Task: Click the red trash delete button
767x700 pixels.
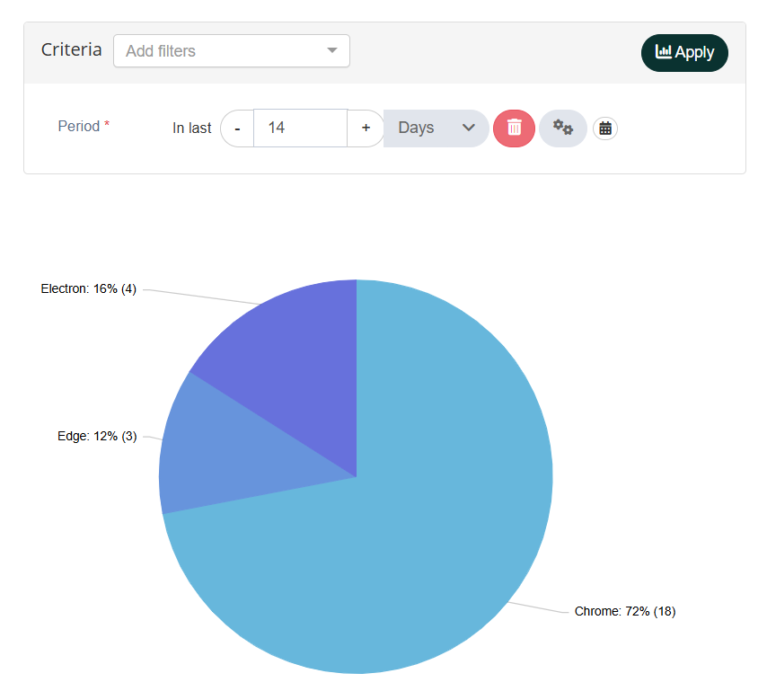Action: 514,128
